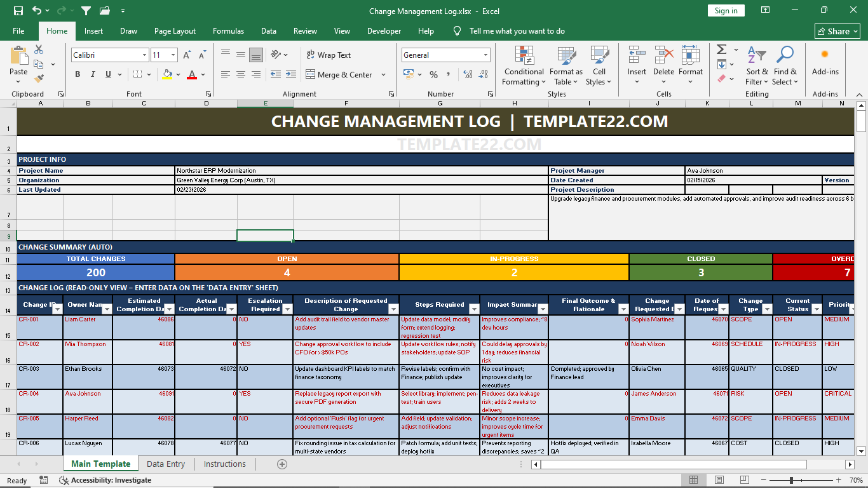Expand Merge & Center dropdown arrow
The height and width of the screenshot is (489, 868).
[x=384, y=75]
